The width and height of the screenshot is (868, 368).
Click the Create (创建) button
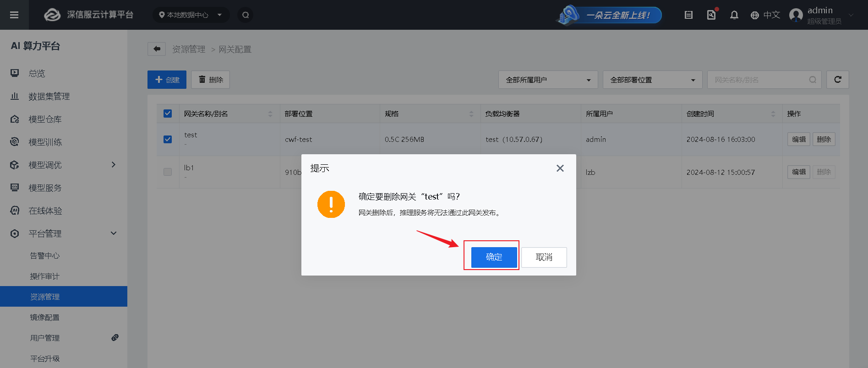point(167,80)
